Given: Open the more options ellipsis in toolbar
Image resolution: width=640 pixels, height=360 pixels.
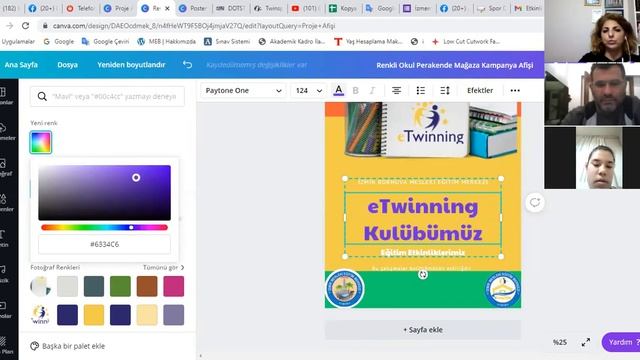Looking at the screenshot, I should pyautogui.click(x=515, y=91).
